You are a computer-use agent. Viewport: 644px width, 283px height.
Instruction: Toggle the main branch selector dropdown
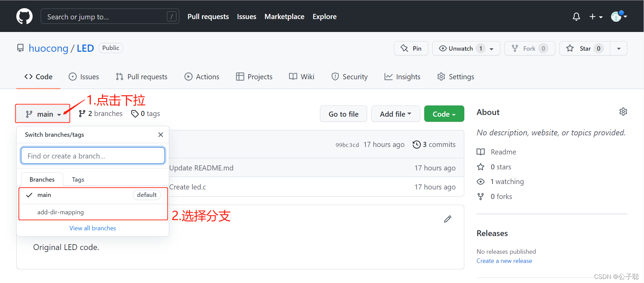(x=43, y=114)
